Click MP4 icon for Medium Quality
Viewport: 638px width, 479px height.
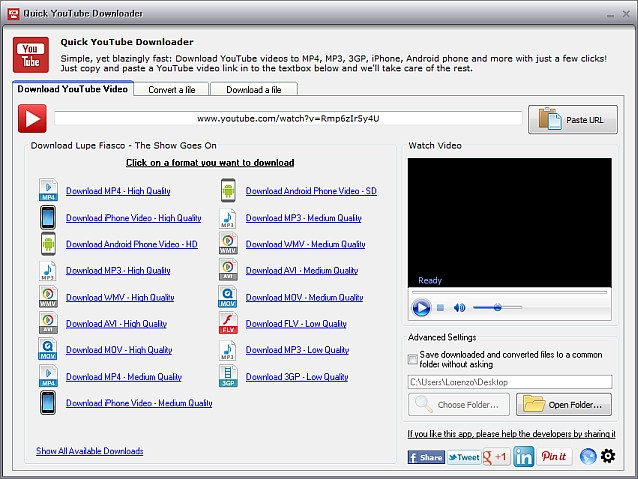(x=48, y=376)
